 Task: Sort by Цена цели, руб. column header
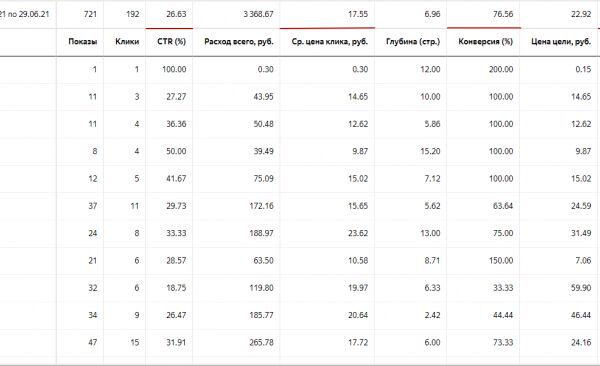[561, 42]
